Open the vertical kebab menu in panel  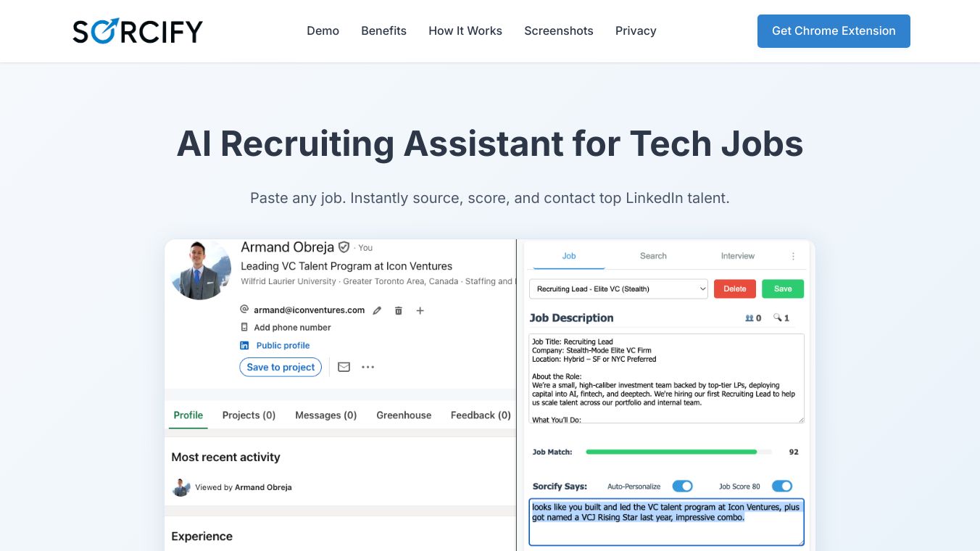(793, 256)
